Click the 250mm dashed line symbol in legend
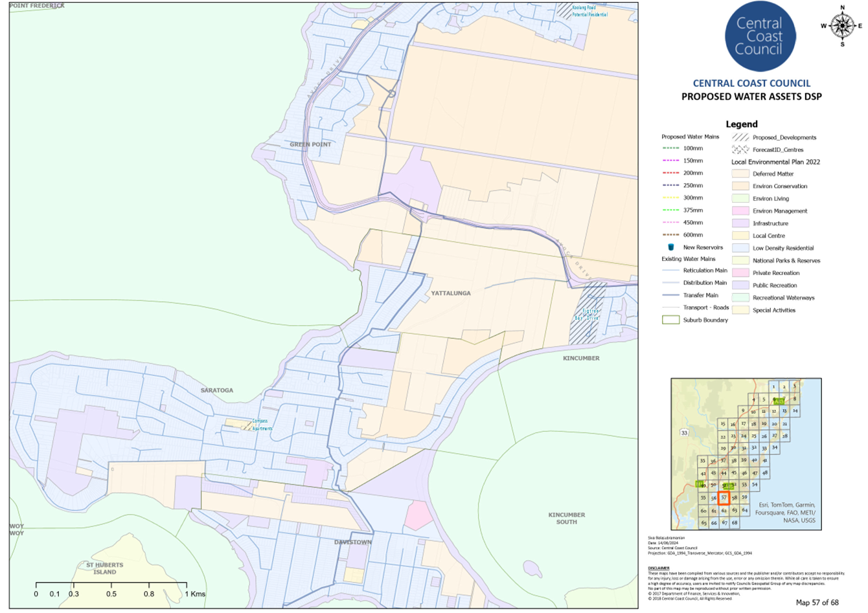 point(670,185)
